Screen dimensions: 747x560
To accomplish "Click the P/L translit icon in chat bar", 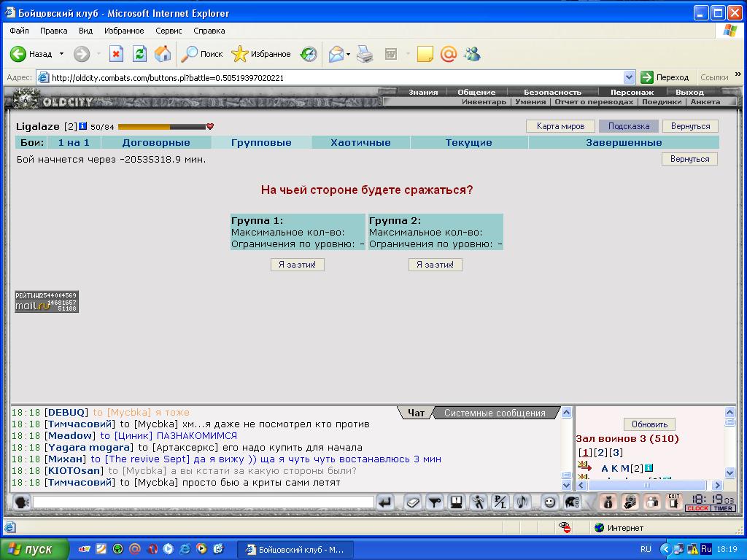I will pyautogui.click(x=500, y=502).
